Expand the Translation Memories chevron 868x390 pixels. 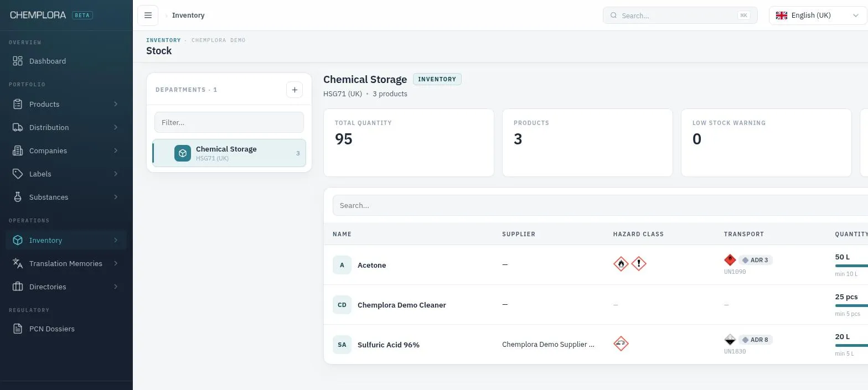(x=116, y=263)
